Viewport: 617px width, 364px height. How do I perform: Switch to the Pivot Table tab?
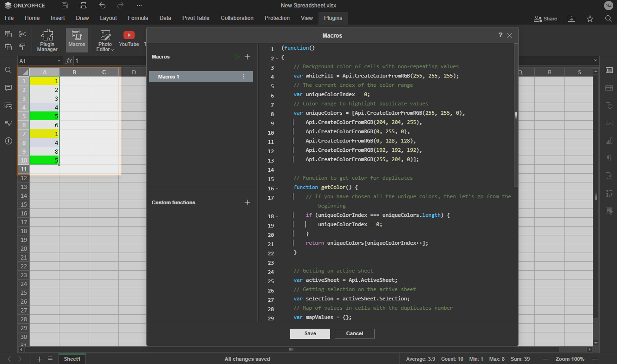(x=196, y=18)
